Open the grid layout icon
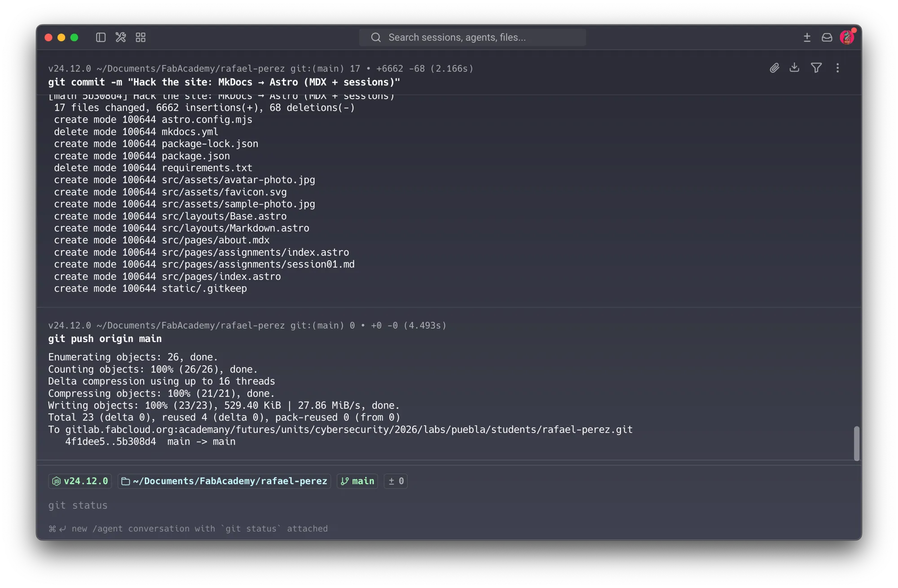 [x=141, y=37]
